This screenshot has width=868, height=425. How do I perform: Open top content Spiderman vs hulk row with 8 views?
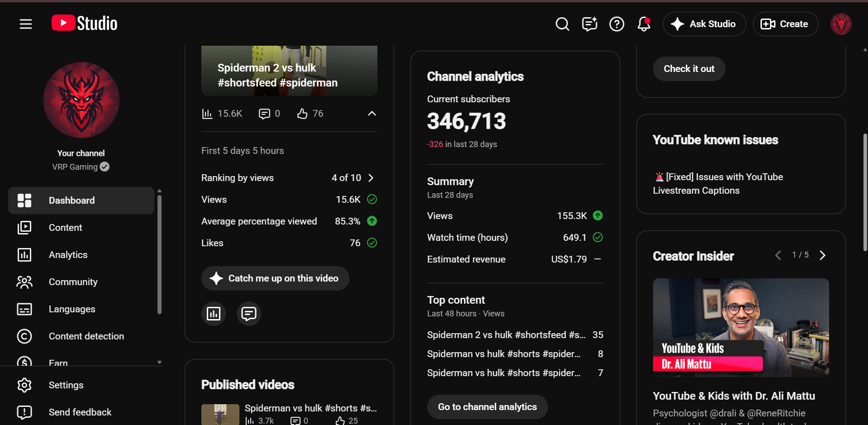515,354
